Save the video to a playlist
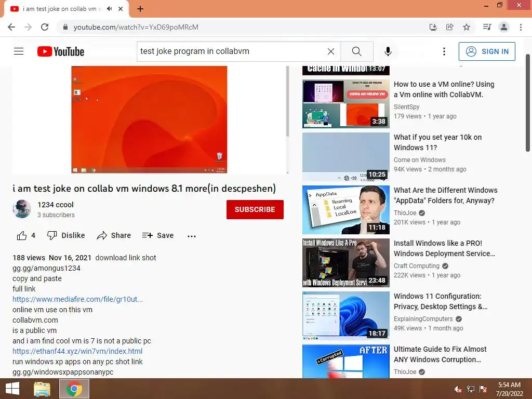Viewport: 532px width, 399px height. click(158, 235)
